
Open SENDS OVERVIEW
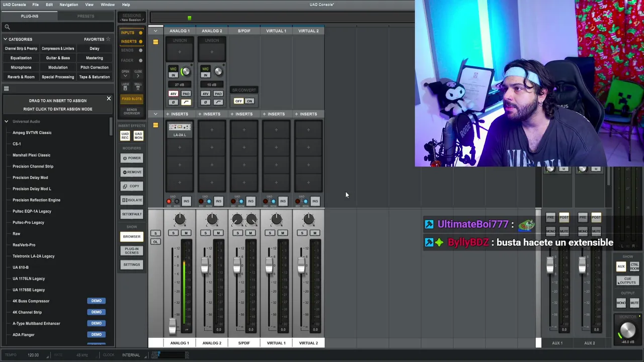click(132, 111)
